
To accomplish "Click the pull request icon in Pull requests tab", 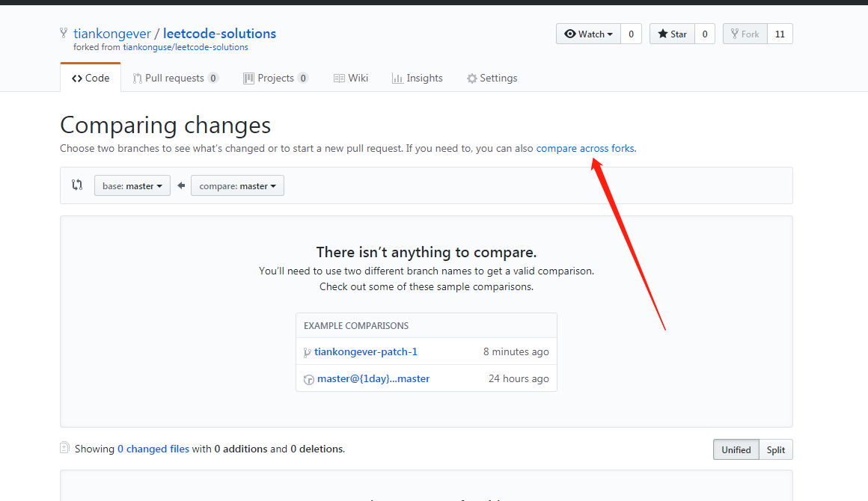I will click(x=137, y=79).
